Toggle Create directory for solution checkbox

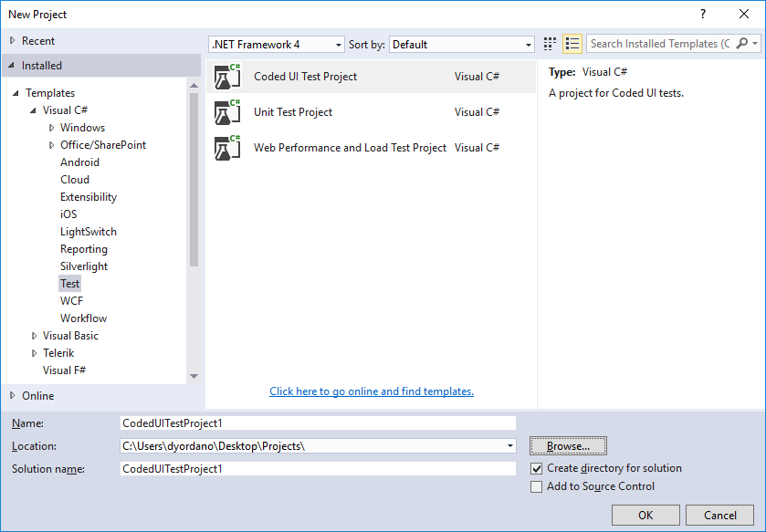(x=537, y=468)
